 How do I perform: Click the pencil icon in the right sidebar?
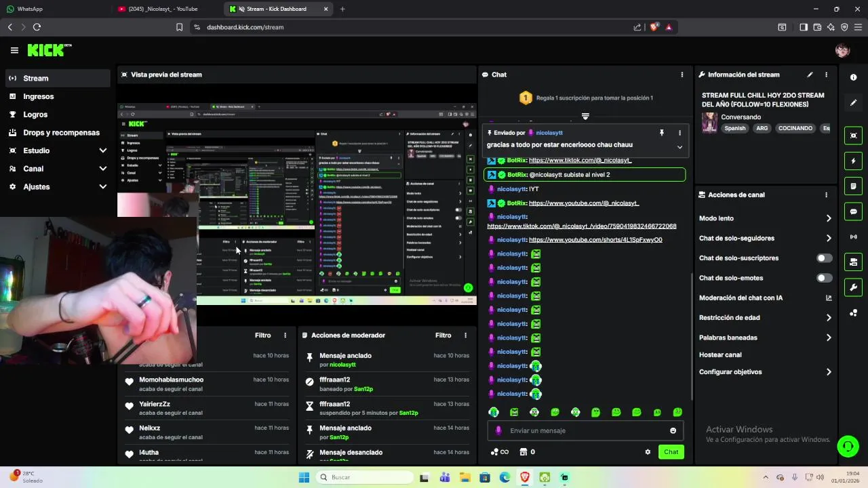pos(853,103)
